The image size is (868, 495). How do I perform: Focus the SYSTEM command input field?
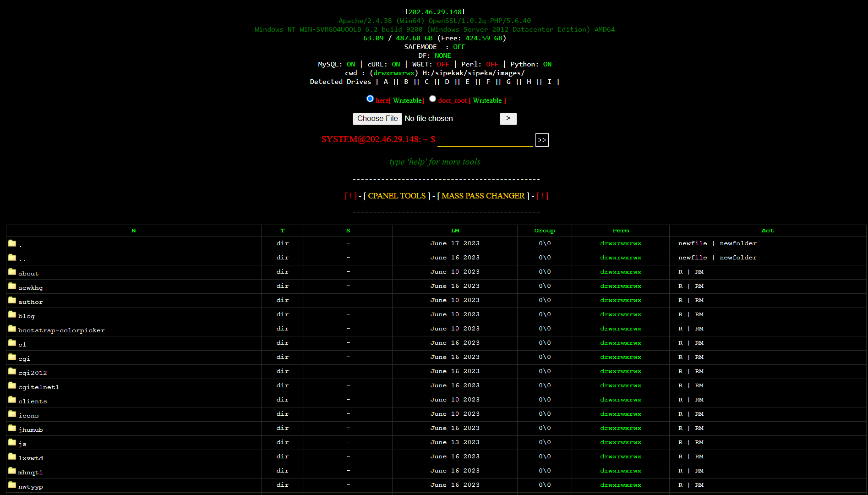(x=486, y=140)
